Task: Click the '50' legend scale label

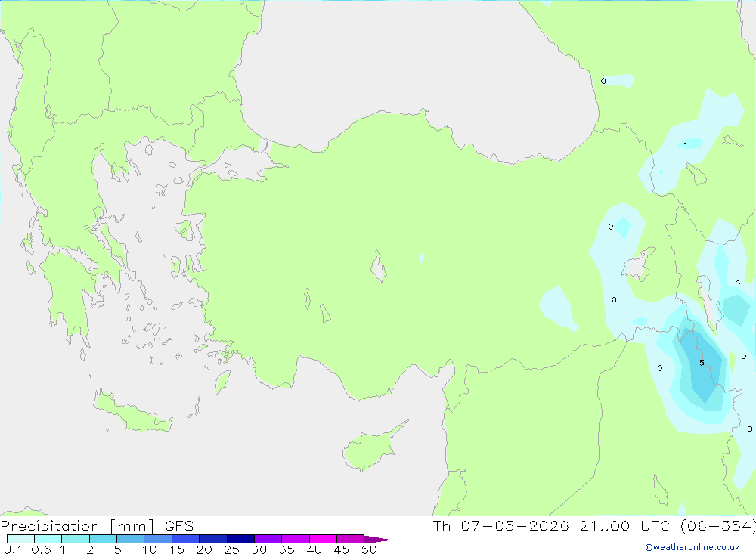Action: coord(369,549)
